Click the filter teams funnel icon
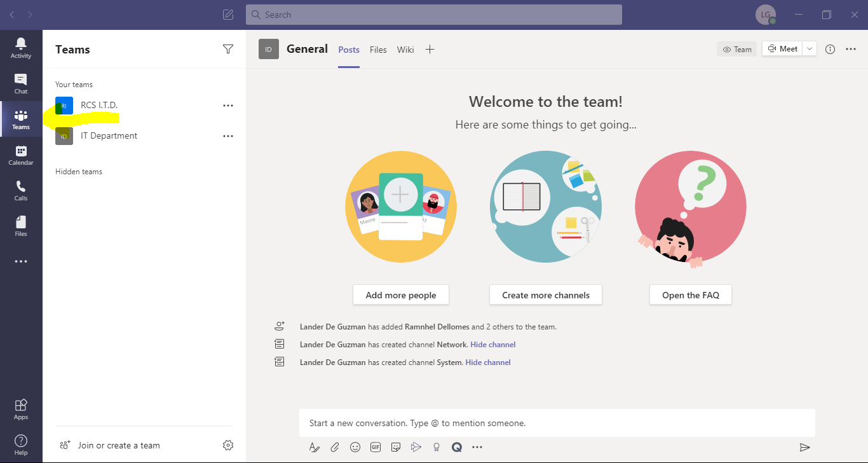Screen dimensions: 868x463 point(228,50)
